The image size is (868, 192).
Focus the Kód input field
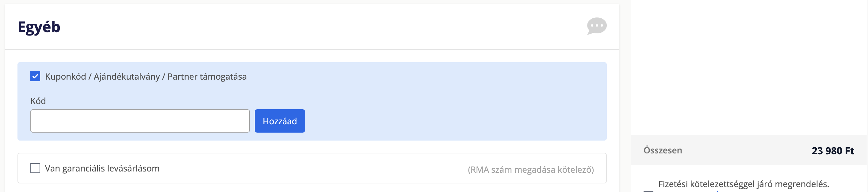[140, 121]
